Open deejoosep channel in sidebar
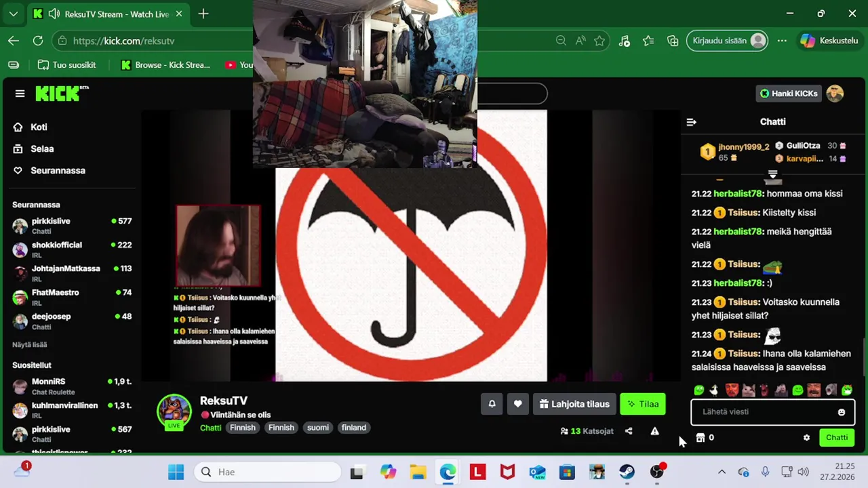This screenshot has width=868, height=488. [x=71, y=321]
